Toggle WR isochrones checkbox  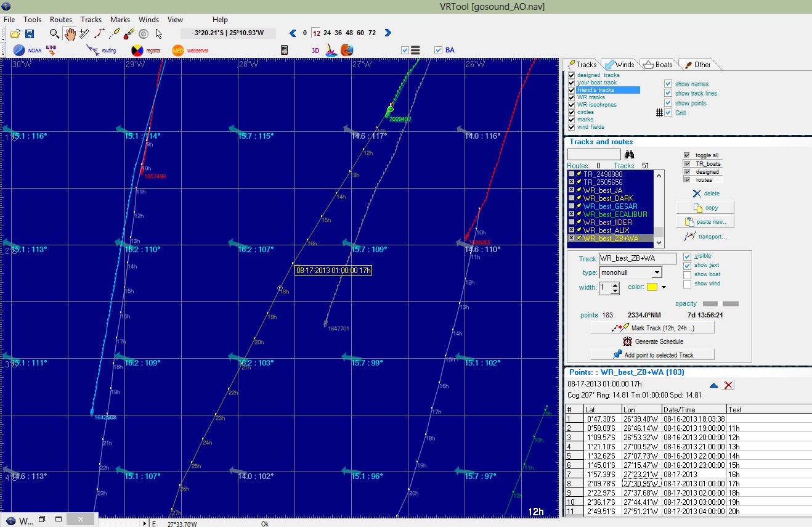571,105
